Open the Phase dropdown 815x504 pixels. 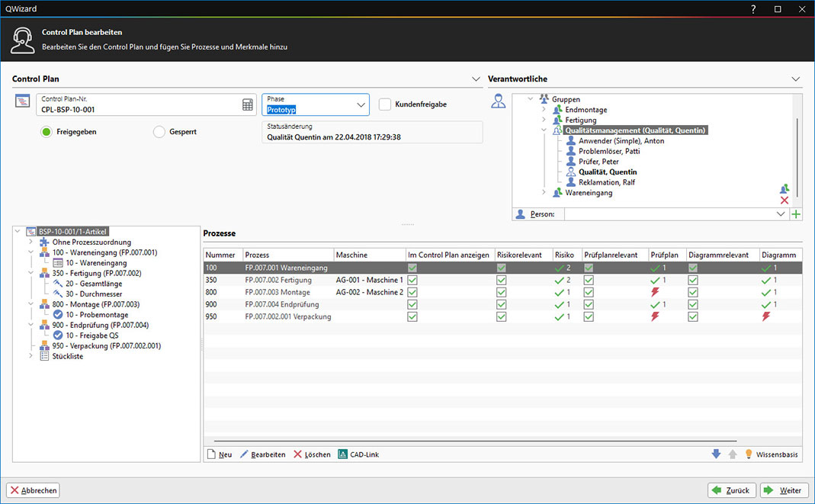[361, 105]
